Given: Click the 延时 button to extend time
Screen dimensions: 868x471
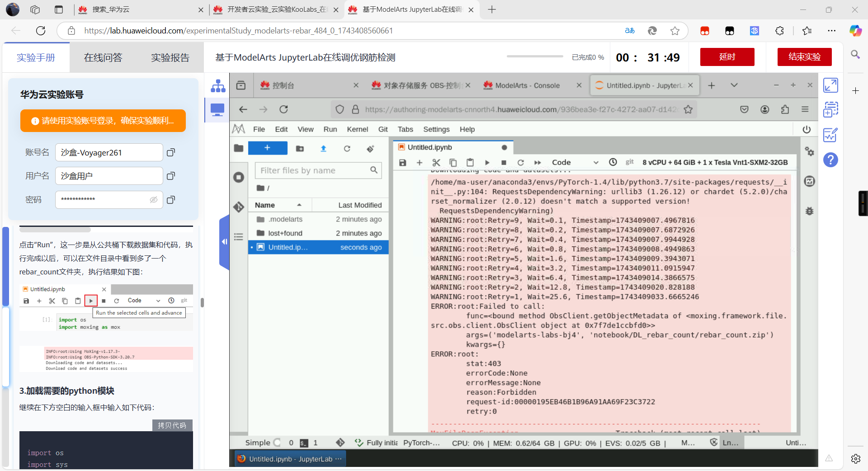Looking at the screenshot, I should (x=727, y=57).
